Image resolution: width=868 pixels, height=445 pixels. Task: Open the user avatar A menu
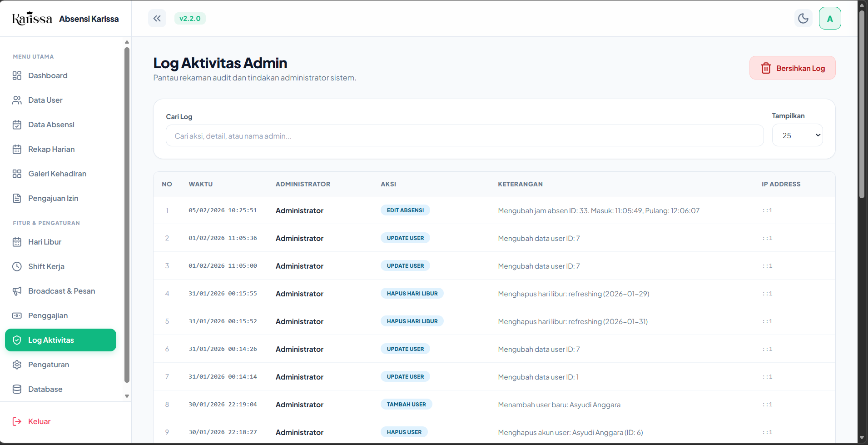pyautogui.click(x=830, y=19)
